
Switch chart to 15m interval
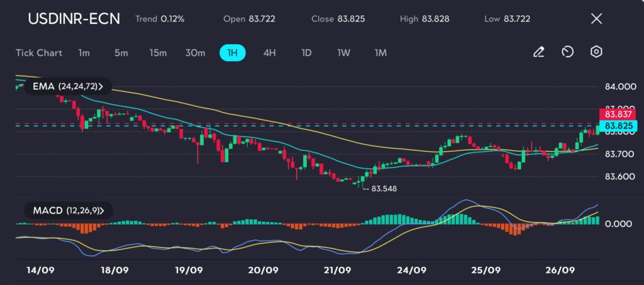[x=158, y=53]
